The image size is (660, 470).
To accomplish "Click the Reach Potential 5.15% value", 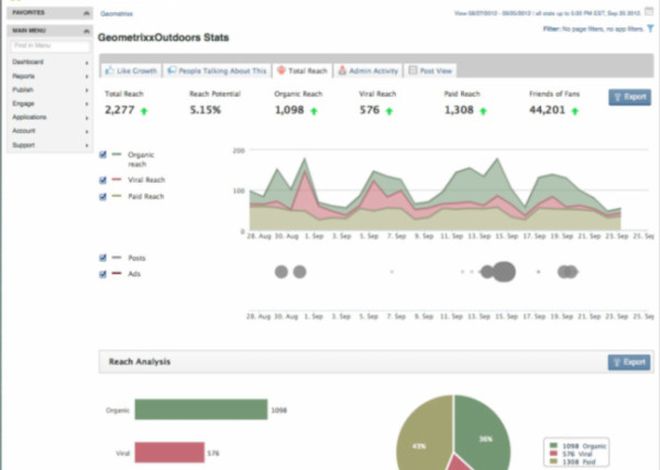I will coord(205,110).
